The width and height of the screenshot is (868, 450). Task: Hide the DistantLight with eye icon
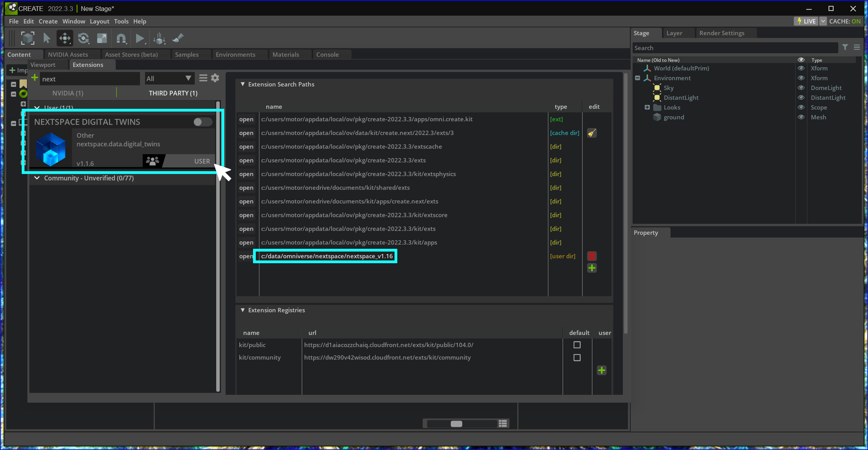pyautogui.click(x=801, y=97)
